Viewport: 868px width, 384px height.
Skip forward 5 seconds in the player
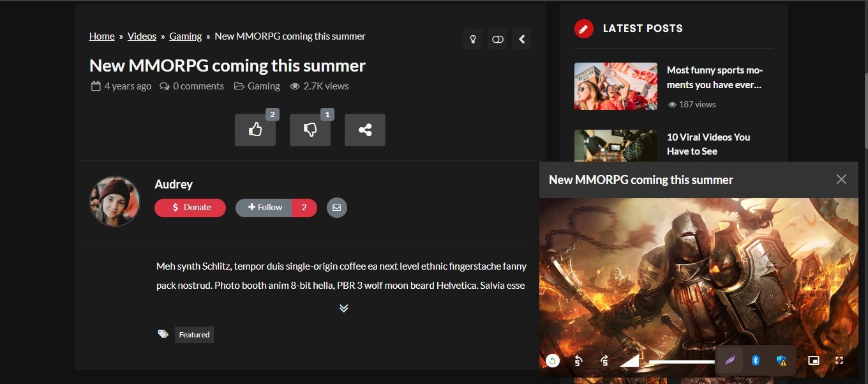(x=604, y=361)
